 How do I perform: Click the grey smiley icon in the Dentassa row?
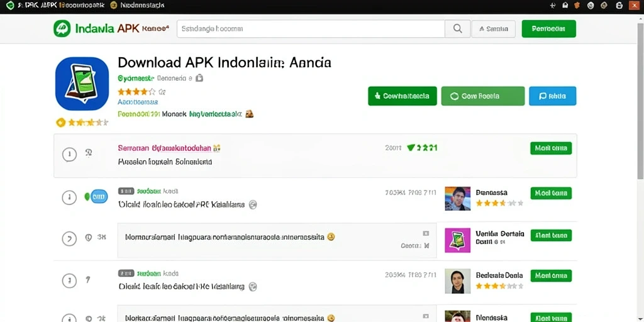(x=253, y=204)
